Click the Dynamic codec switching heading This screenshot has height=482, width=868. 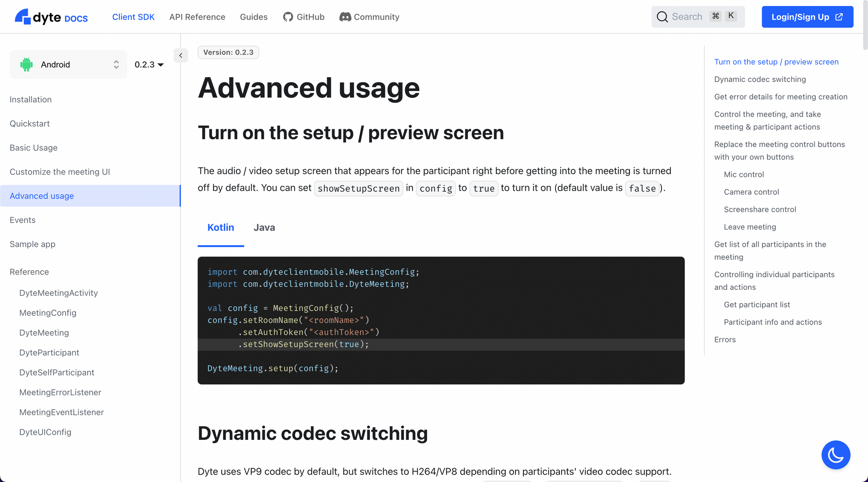(x=312, y=433)
